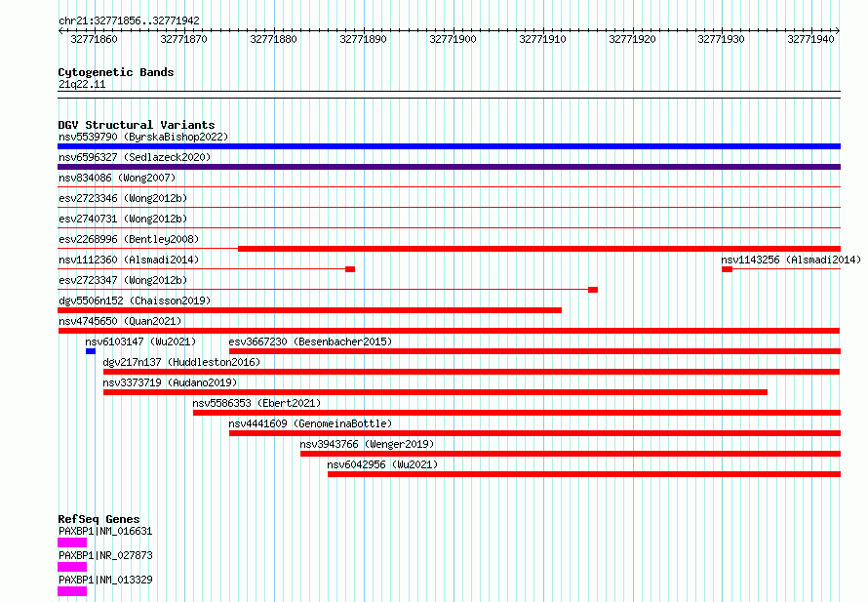Select the red dgv5506n152 variant bar
The image size is (868, 602).
(x=309, y=310)
